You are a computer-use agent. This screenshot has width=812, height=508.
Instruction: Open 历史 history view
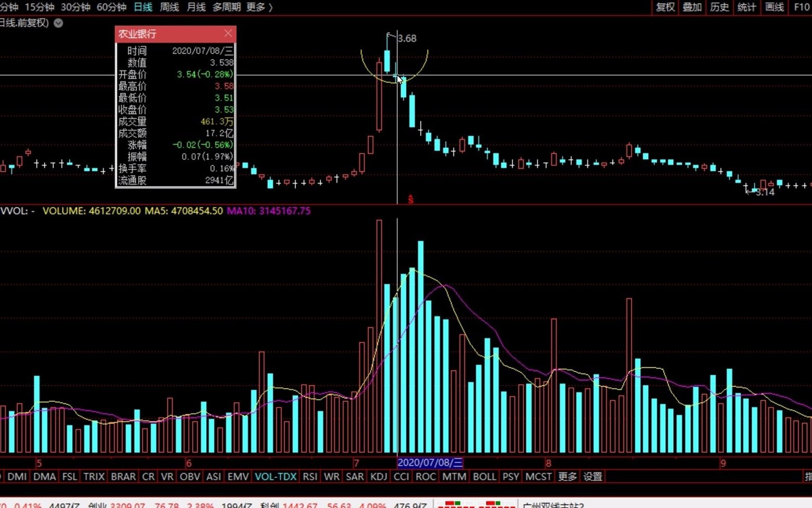point(719,7)
